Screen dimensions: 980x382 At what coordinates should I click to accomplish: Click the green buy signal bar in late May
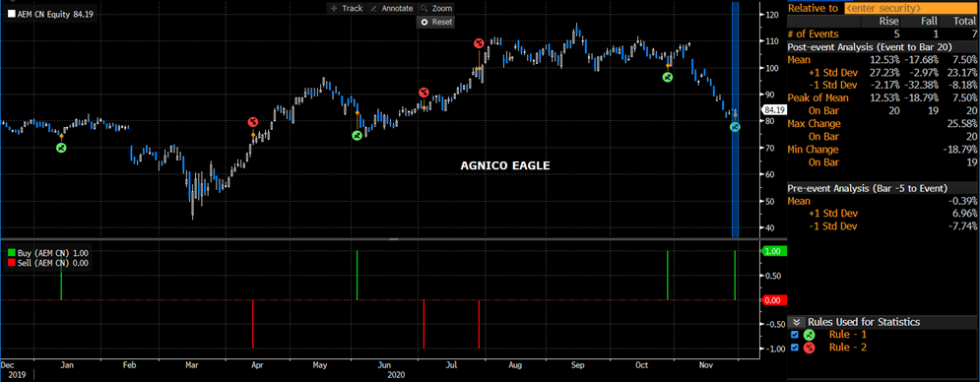(x=357, y=275)
